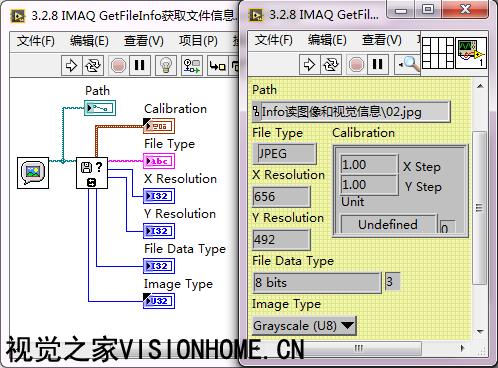Minimize the front panel window
Screen dimensions: 498x368
click(401, 9)
